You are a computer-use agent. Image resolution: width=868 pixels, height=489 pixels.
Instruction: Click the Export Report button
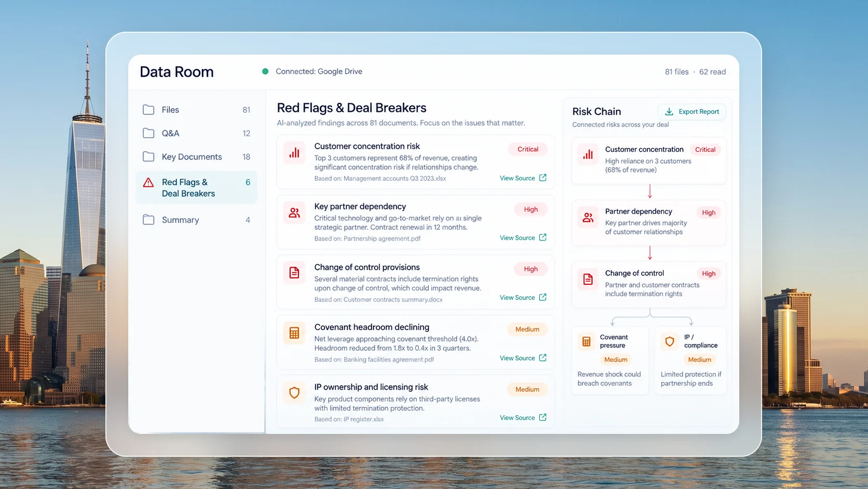tap(691, 112)
